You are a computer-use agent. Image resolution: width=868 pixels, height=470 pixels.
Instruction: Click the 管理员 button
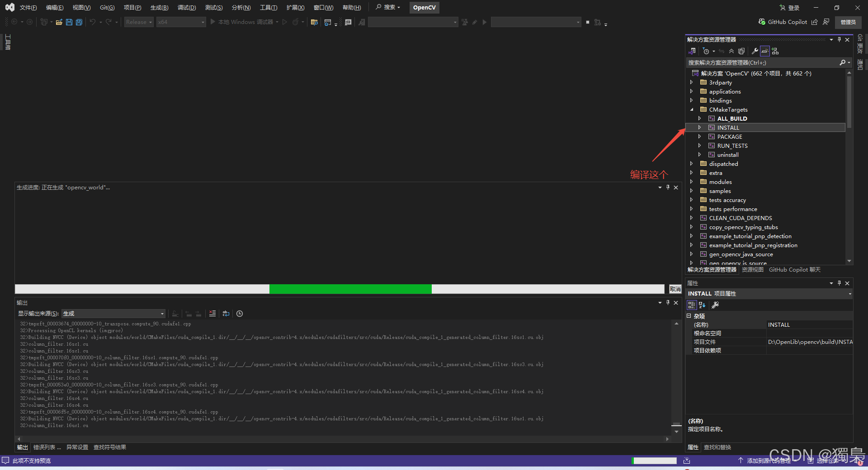[x=848, y=22]
